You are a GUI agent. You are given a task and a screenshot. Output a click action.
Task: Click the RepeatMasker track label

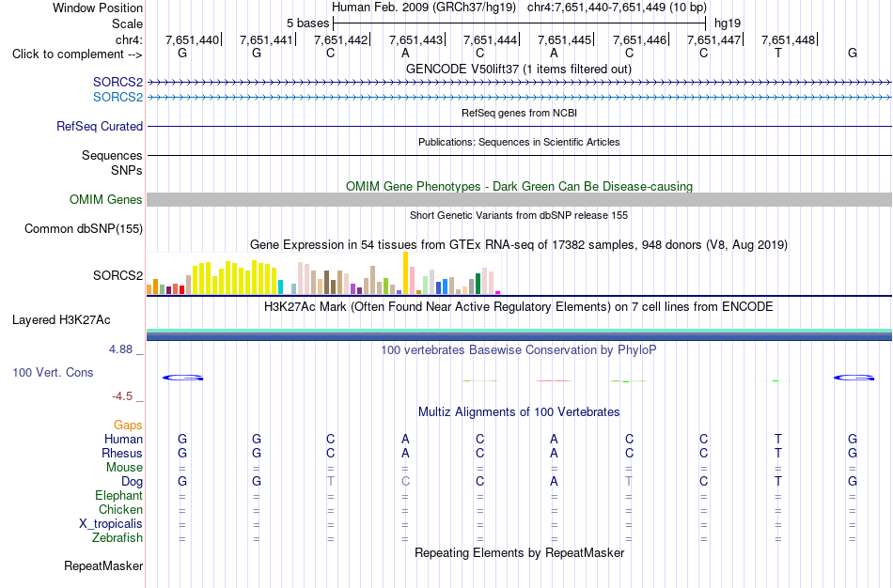[103, 566]
